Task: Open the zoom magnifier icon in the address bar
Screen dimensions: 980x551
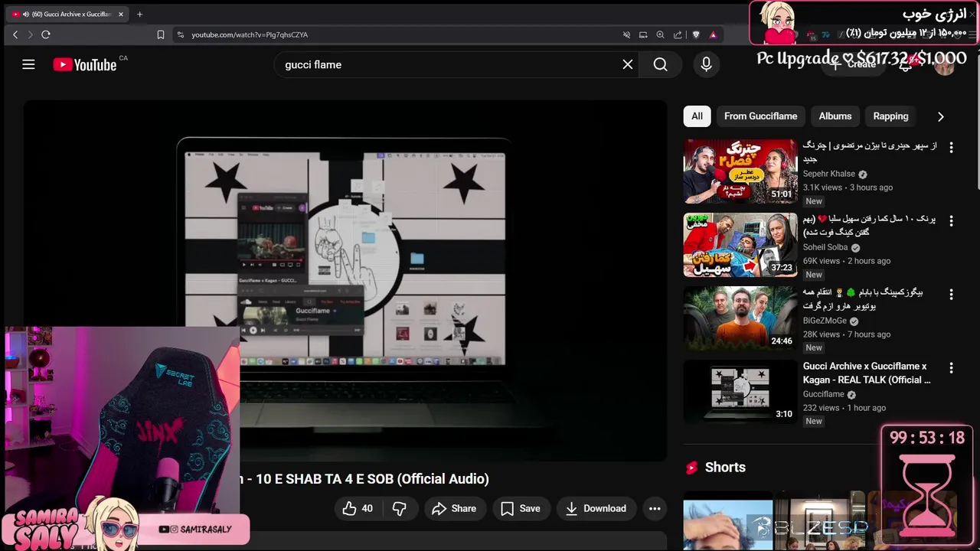Action: 660,34
